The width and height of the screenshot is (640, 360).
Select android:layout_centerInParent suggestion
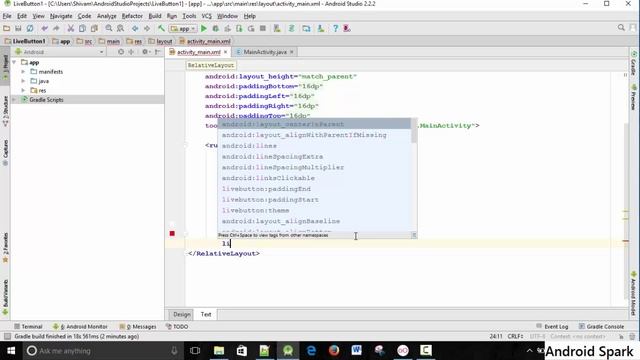pos(314,124)
